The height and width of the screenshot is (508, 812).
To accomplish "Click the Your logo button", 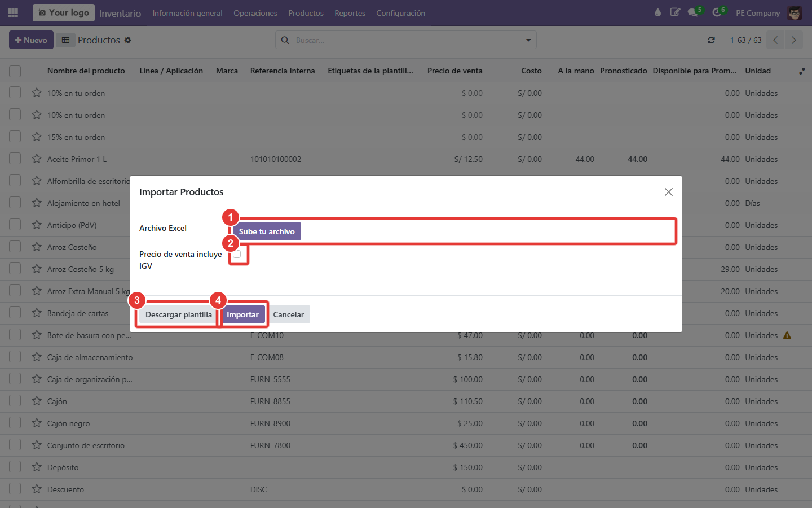I will tap(64, 12).
